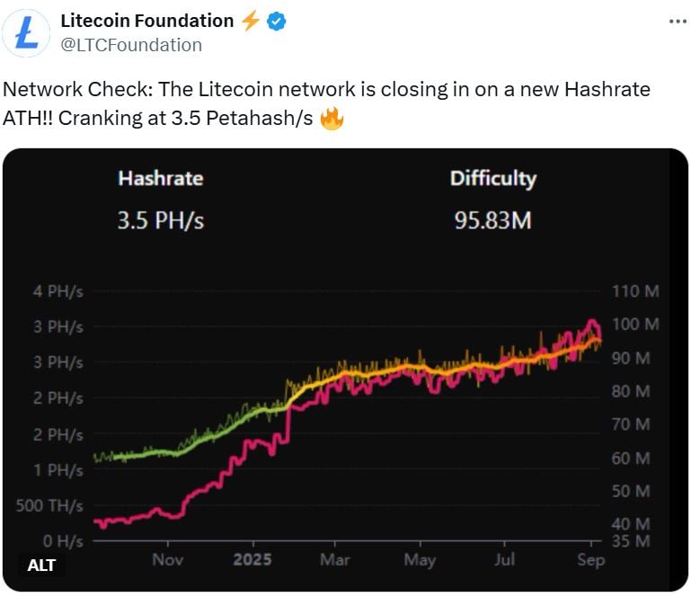Image resolution: width=700 pixels, height=606 pixels.
Task: Click the Hashrate heading in the chart
Action: (160, 178)
